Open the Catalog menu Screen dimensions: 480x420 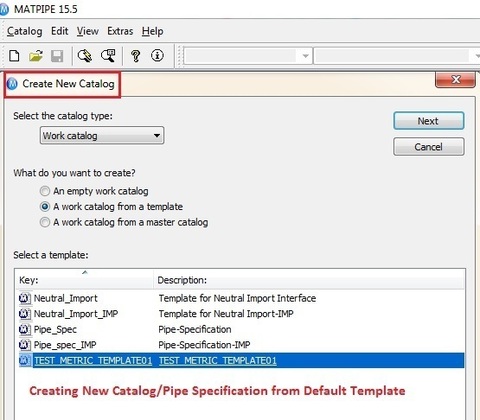(25, 31)
